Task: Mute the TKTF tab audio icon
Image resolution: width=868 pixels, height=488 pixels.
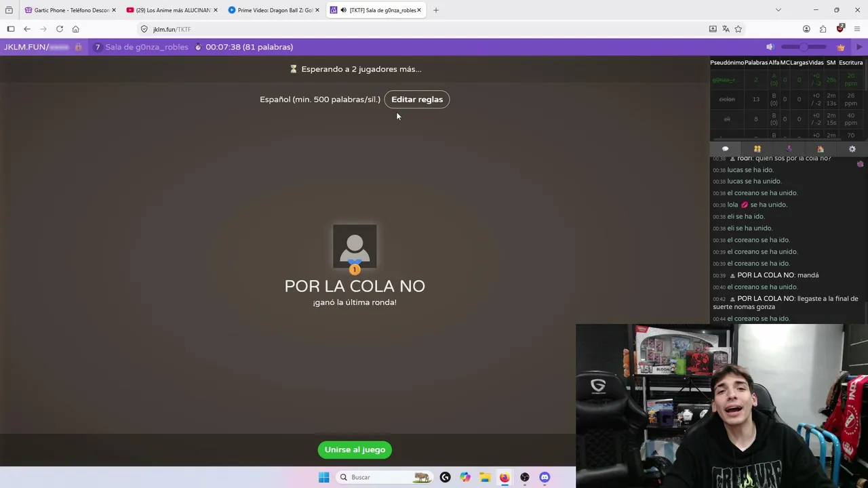Action: coord(342,10)
